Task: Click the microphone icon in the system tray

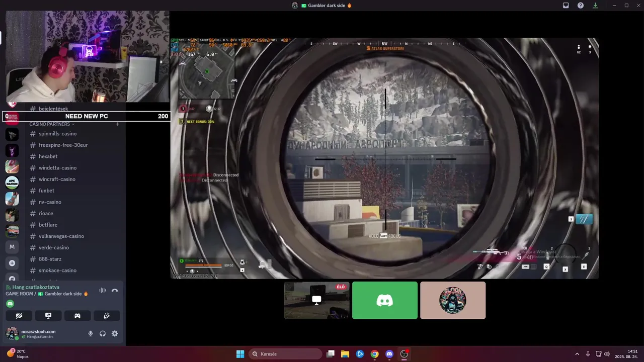Action: (588, 354)
